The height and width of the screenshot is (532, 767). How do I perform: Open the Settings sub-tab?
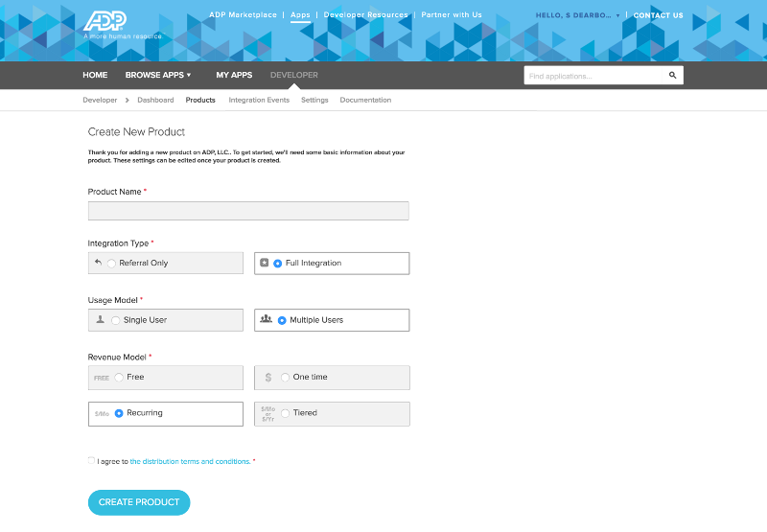(x=314, y=101)
